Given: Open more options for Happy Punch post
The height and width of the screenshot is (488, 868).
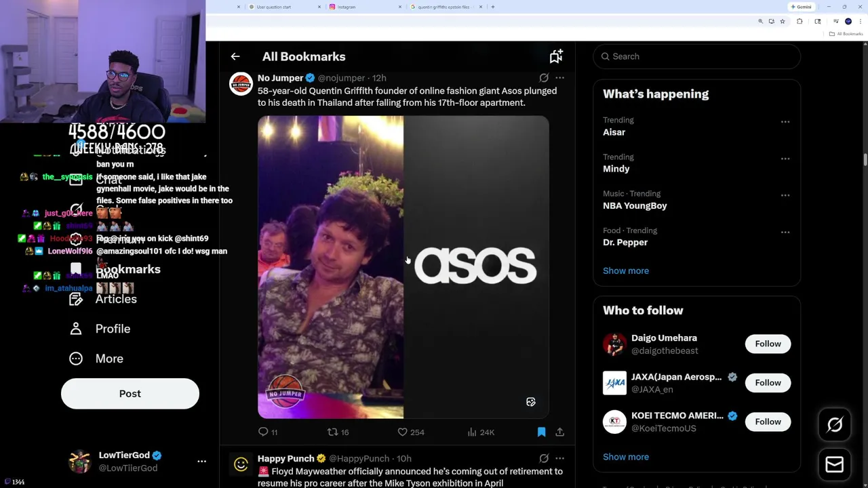Looking at the screenshot, I should click(x=559, y=458).
